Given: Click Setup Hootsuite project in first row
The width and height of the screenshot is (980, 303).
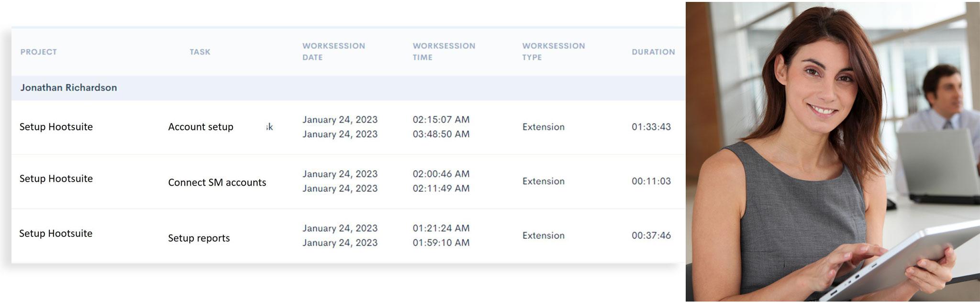Looking at the screenshot, I should (56, 127).
